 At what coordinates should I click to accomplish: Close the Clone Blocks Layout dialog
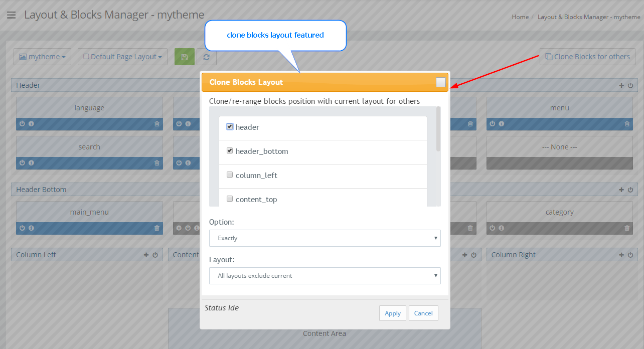[x=441, y=82]
